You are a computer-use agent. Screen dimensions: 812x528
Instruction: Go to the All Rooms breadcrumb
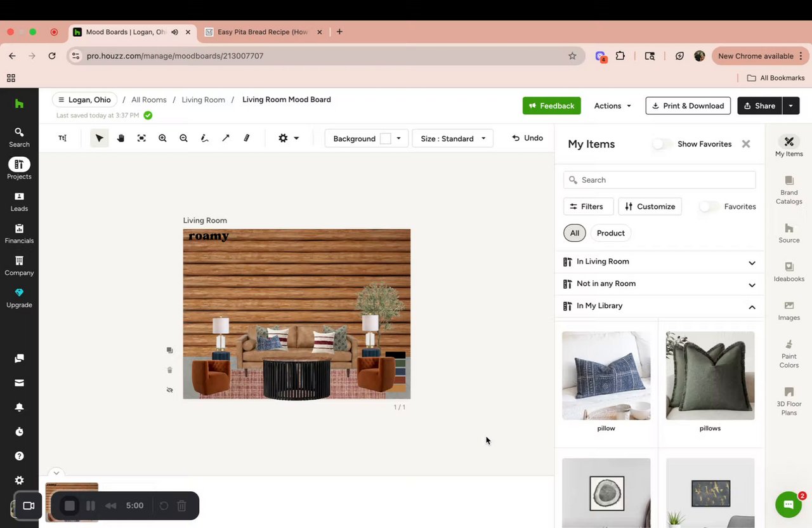(x=149, y=100)
